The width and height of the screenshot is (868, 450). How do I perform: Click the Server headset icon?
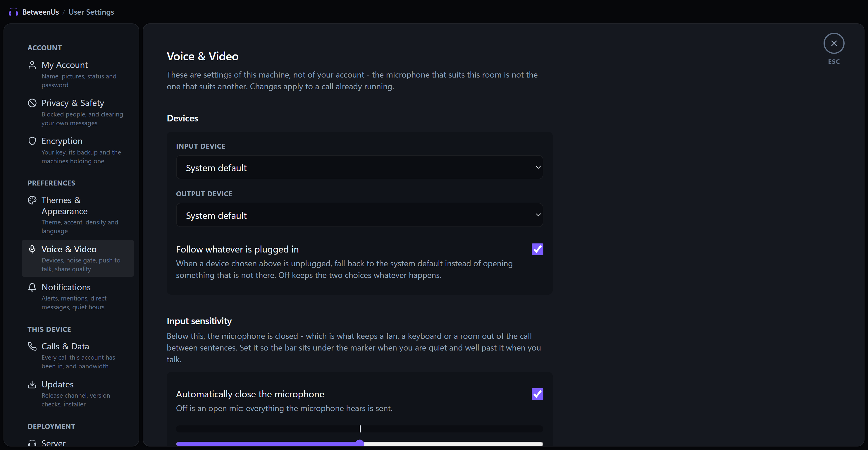pos(32,443)
